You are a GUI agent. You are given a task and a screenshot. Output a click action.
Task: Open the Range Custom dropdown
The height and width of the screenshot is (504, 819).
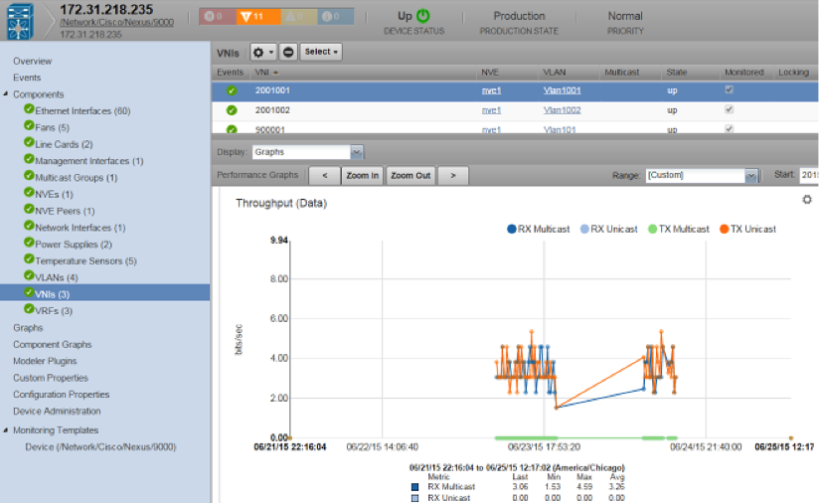point(751,176)
